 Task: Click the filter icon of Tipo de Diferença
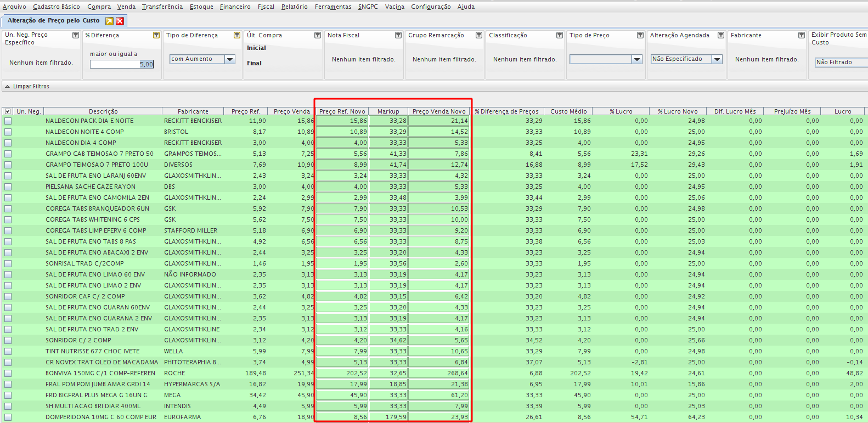pyautogui.click(x=237, y=35)
